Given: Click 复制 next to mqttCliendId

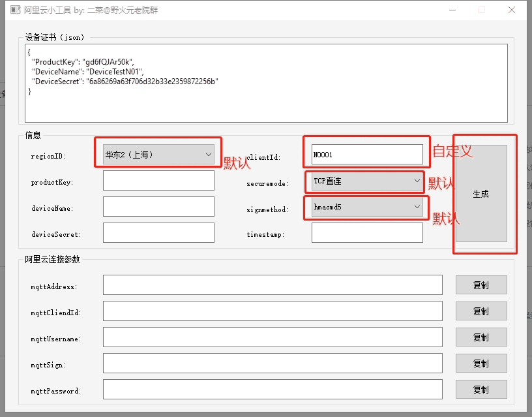Looking at the screenshot, I should tap(480, 311).
